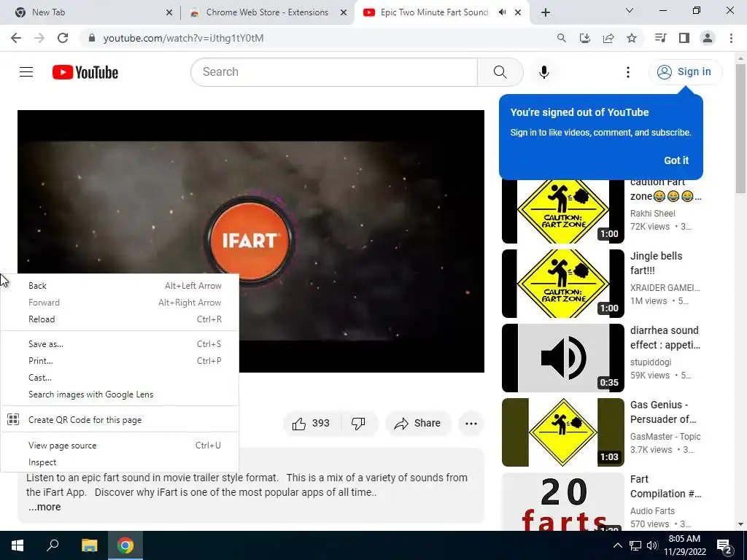The width and height of the screenshot is (747, 560).
Task: Open more actions ellipsis below video
Action: click(471, 424)
